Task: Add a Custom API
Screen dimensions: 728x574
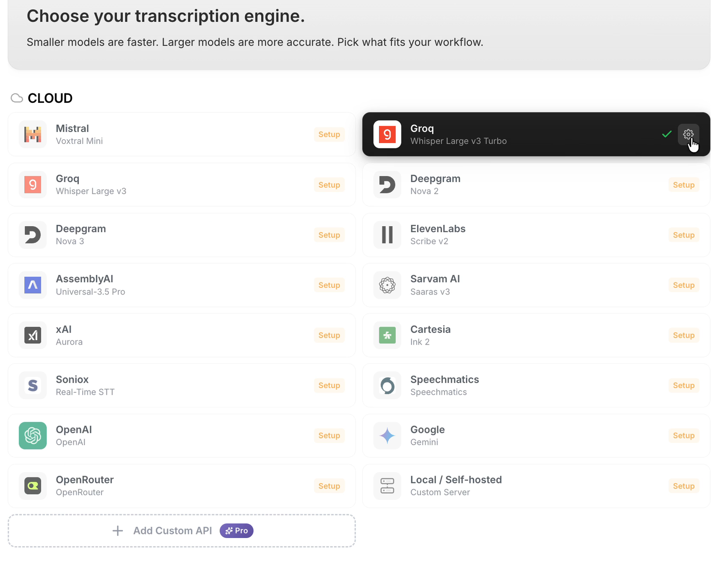Action: pos(182,531)
